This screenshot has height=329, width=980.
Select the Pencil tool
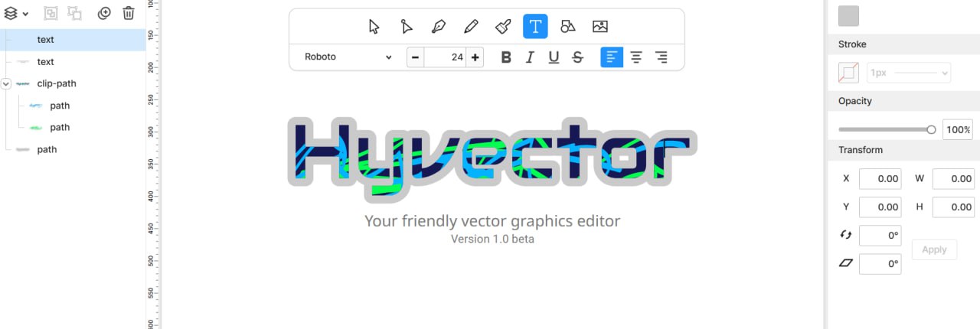point(471,27)
